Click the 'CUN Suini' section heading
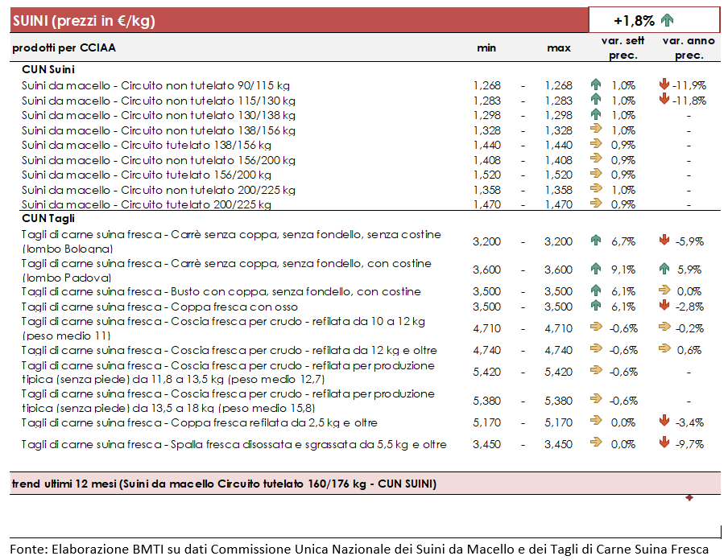The width and height of the screenshot is (728, 560). (x=48, y=69)
